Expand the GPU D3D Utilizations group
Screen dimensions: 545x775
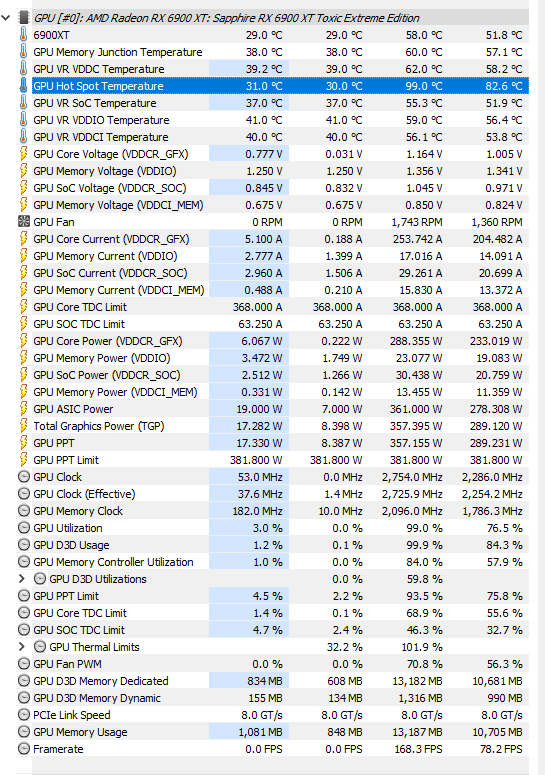tap(22, 579)
